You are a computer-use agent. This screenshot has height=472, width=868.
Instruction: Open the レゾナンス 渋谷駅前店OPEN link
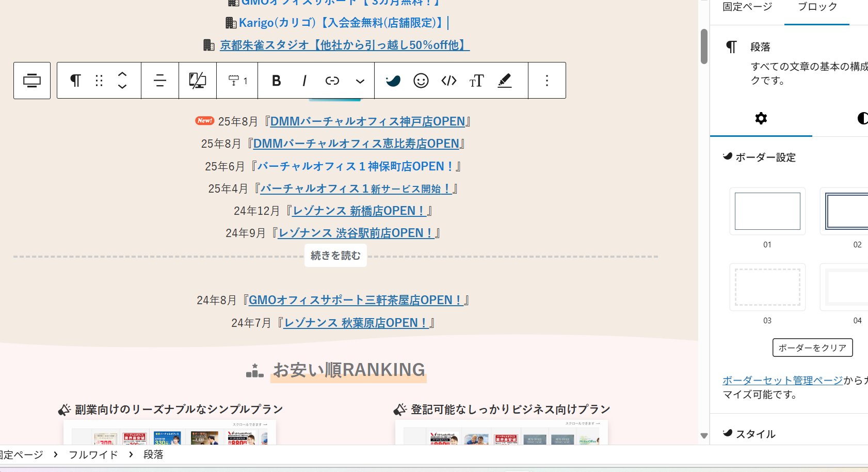356,233
